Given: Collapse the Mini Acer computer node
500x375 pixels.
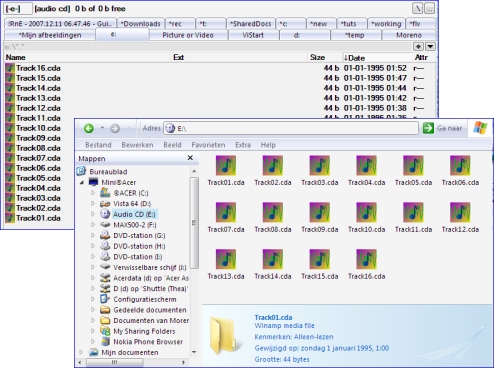Looking at the screenshot, I should (x=82, y=182).
